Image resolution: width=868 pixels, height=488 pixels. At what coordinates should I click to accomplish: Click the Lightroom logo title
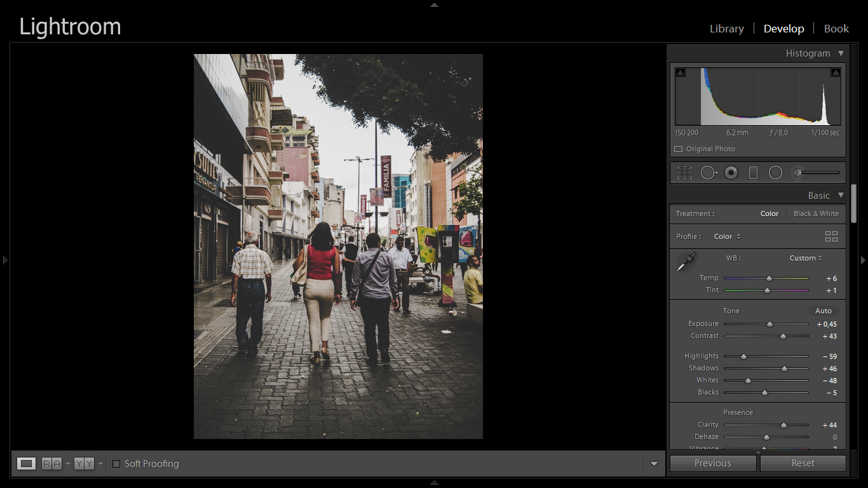point(70,27)
